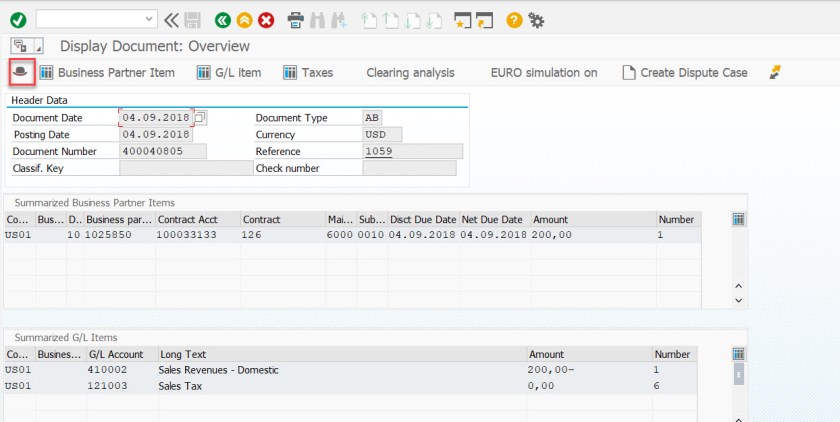The height and width of the screenshot is (422, 840).
Task: Expand the transaction command field dropdown
Action: [x=150, y=19]
